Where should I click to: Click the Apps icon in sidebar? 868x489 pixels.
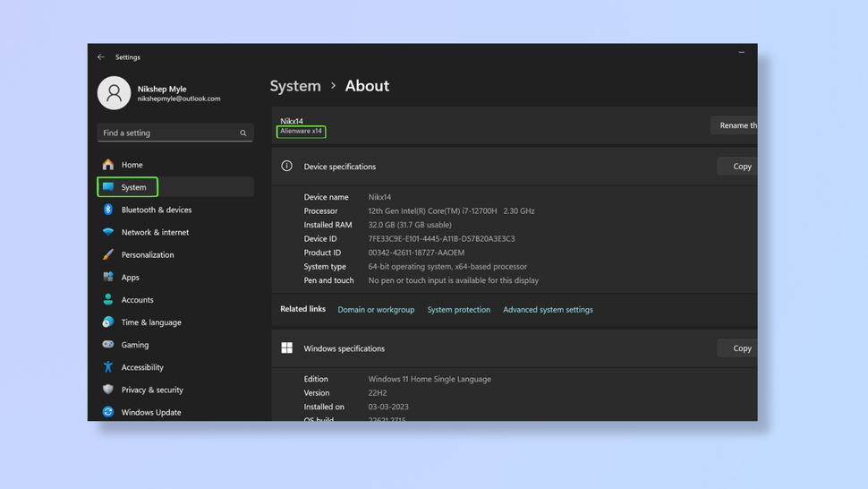[x=108, y=278]
